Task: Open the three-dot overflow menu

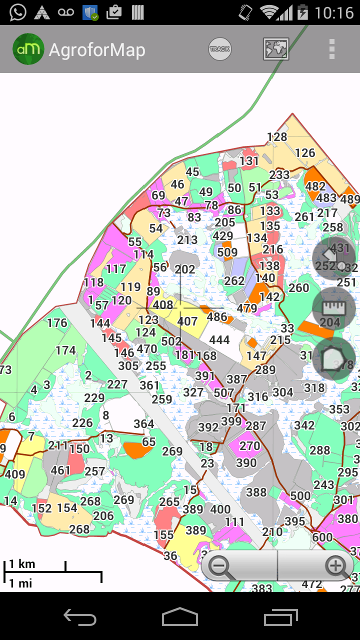Action: click(332, 49)
